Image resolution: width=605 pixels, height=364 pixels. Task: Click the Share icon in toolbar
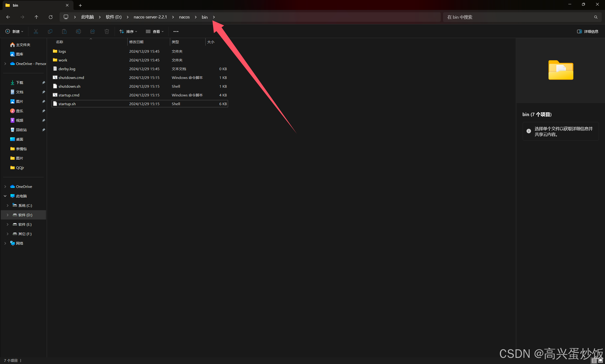tap(93, 31)
